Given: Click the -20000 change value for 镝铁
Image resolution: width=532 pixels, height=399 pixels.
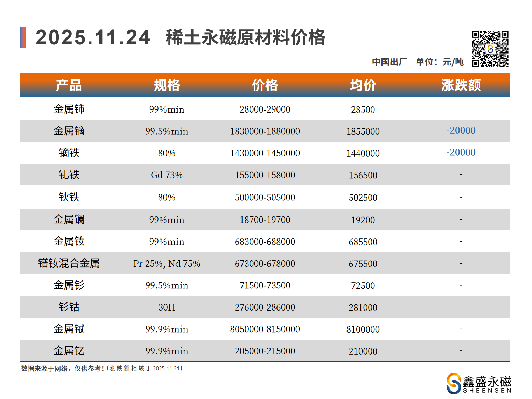Looking at the screenshot, I should [x=461, y=152].
